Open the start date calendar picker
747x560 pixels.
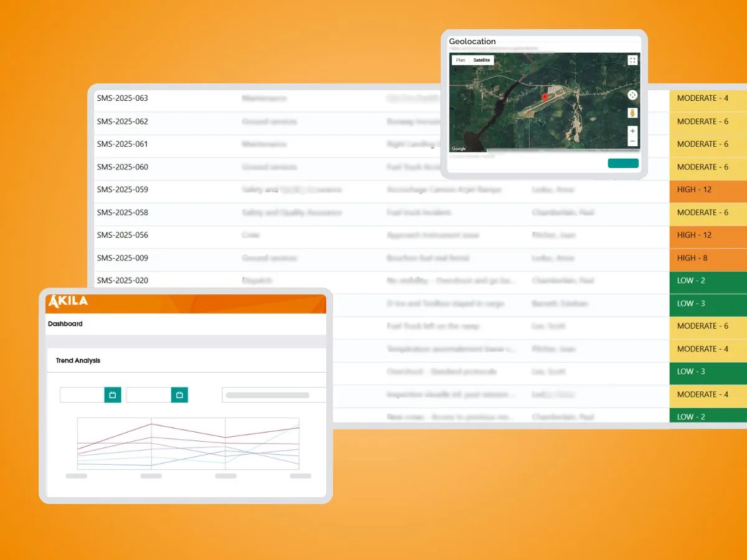(x=113, y=394)
